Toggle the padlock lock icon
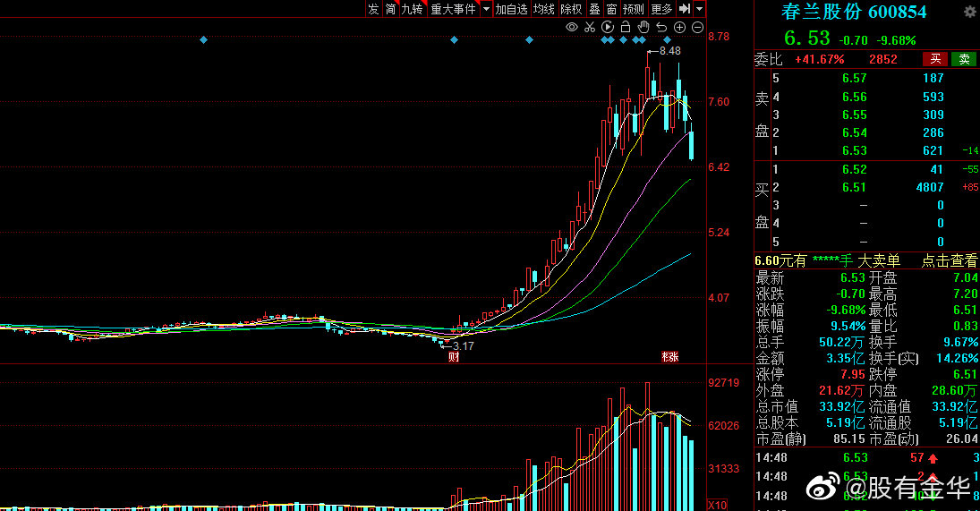The width and height of the screenshot is (980, 511). click(x=625, y=28)
